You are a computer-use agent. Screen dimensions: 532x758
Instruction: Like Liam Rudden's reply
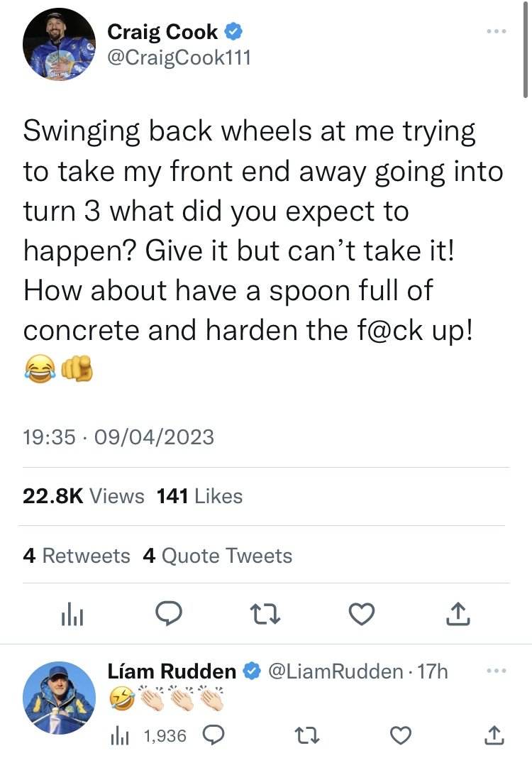point(400,736)
